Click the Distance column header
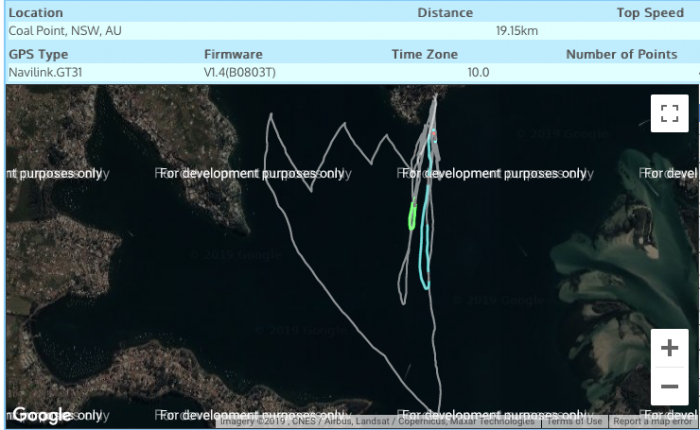700x430 pixels. pyautogui.click(x=445, y=13)
